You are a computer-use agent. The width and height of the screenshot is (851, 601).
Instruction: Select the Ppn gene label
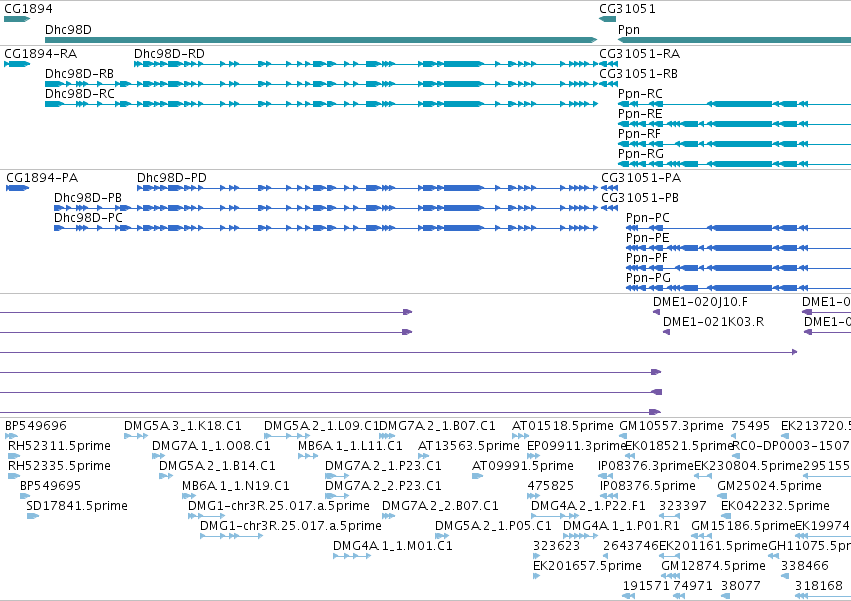[x=628, y=29]
